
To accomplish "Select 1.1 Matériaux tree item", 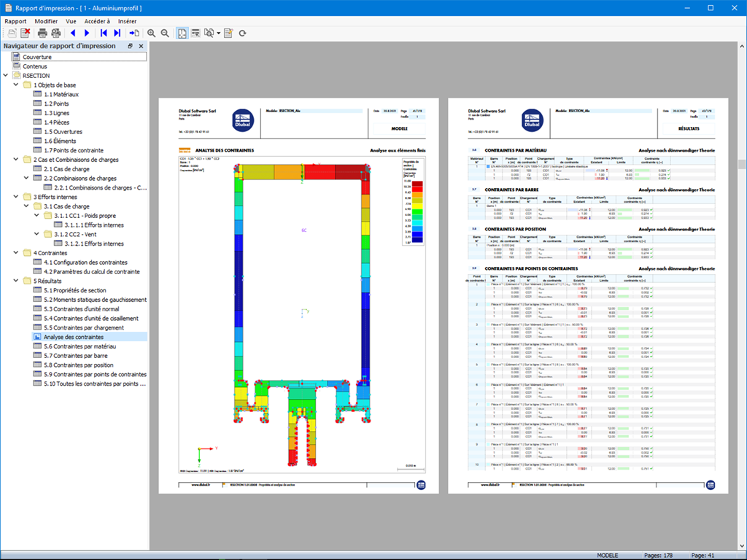I will 61,94.
